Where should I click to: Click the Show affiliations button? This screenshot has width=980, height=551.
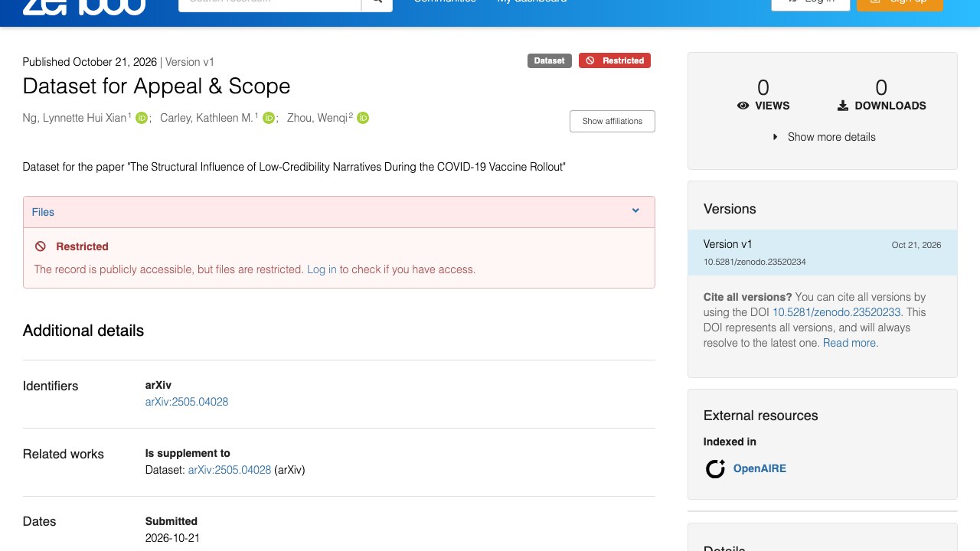click(x=612, y=121)
